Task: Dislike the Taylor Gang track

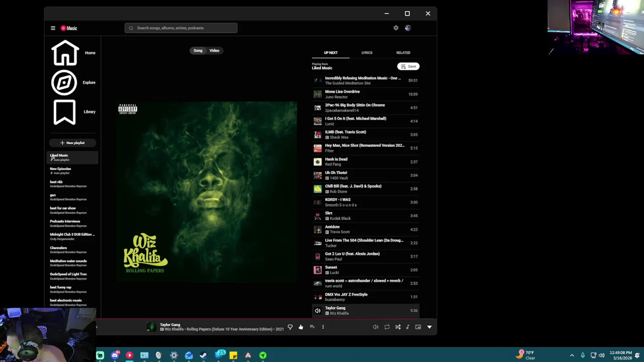Action: click(x=290, y=327)
